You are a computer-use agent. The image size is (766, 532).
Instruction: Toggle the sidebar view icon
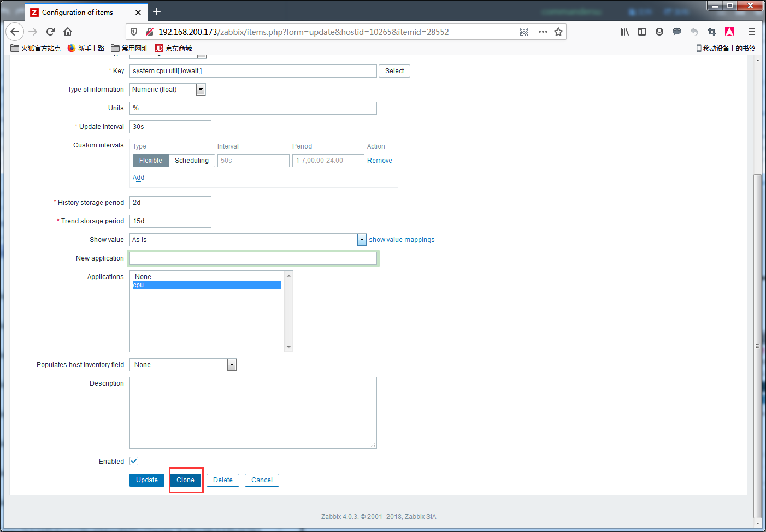(x=642, y=32)
